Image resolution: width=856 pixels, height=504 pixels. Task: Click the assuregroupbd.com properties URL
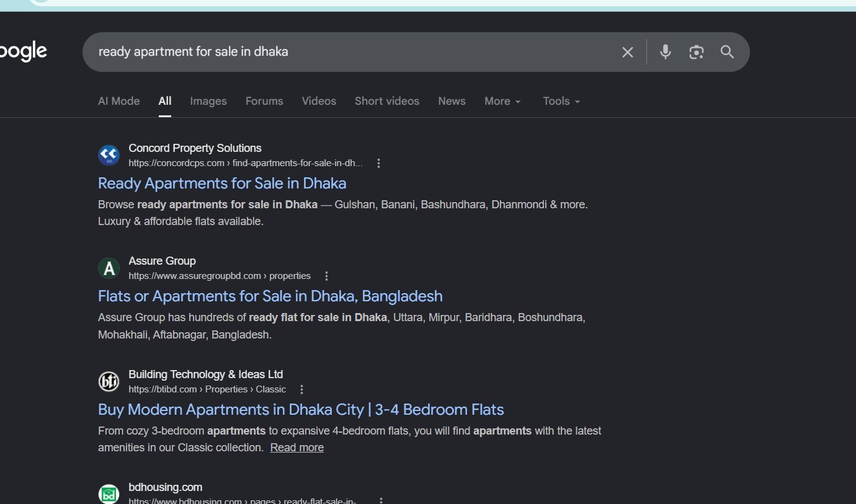pyautogui.click(x=220, y=276)
